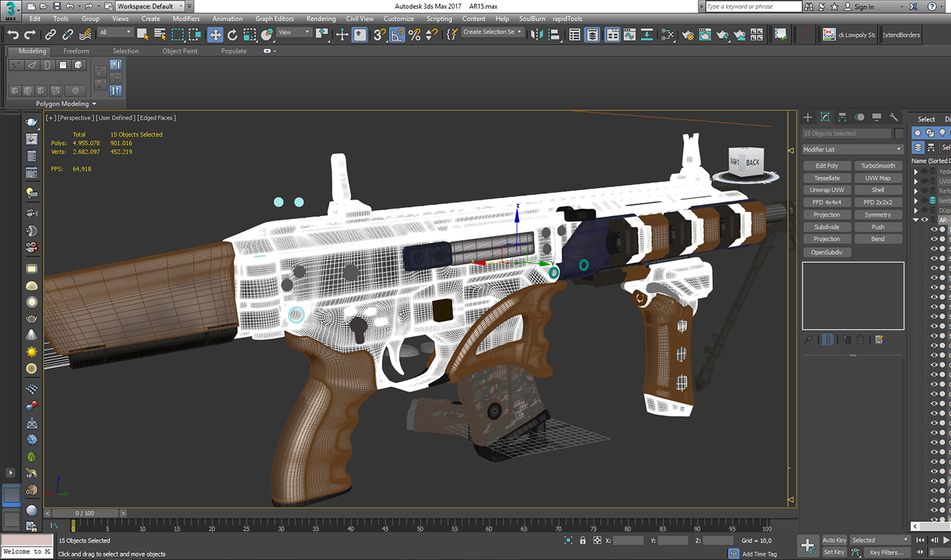Collapse the AR layer tree node
This screenshot has width=951, height=560.
[x=916, y=220]
